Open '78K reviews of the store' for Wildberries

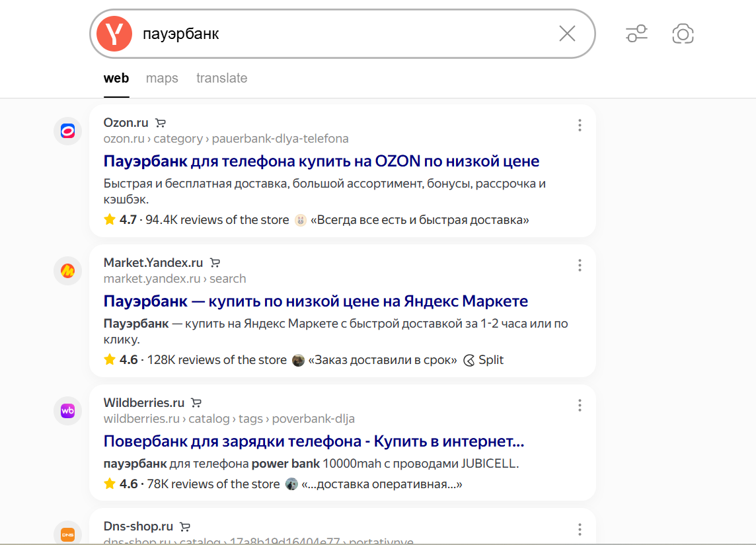coord(213,484)
